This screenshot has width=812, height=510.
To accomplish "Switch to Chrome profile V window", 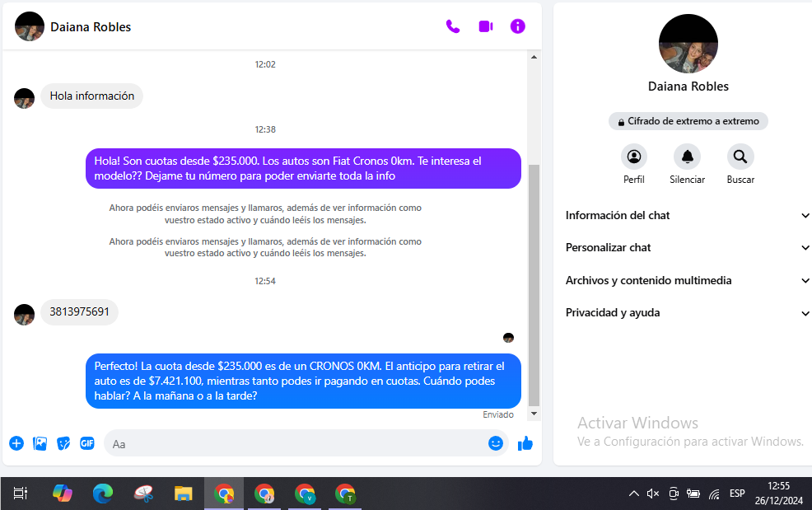I will tap(305, 494).
